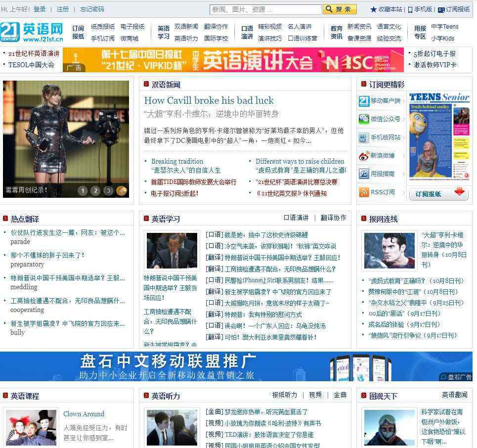Viewport: 477px width, 448px height.
Task: Open 'How Cavill broke his bad luck' headline
Action: (x=209, y=100)
